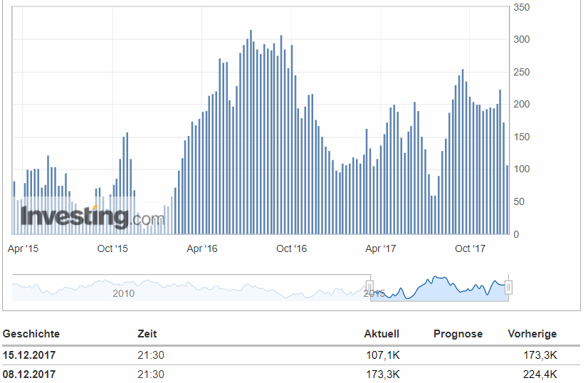Grab the left navigator range handle near 2015

(x=369, y=288)
